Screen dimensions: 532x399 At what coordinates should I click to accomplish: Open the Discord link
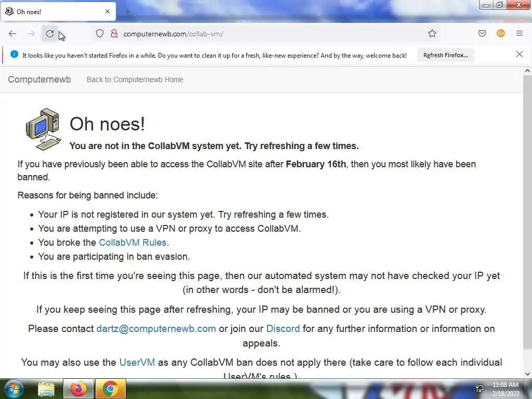(x=283, y=329)
